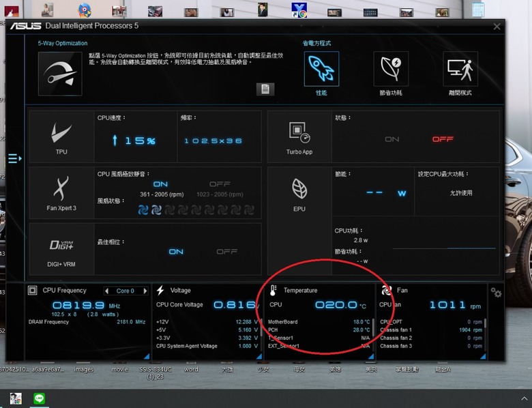Click the CPU Frequency chip icon

[x=33, y=290]
